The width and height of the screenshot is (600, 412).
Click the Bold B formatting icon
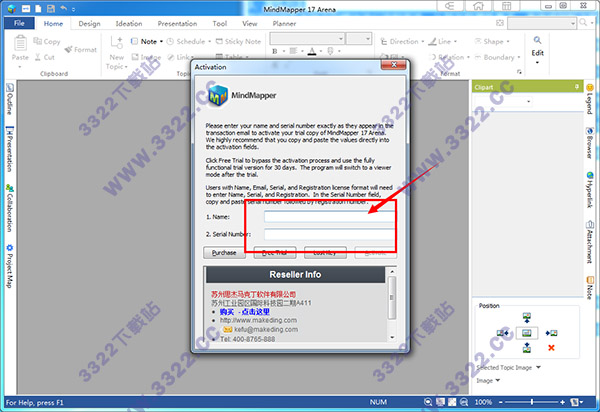click(x=275, y=51)
